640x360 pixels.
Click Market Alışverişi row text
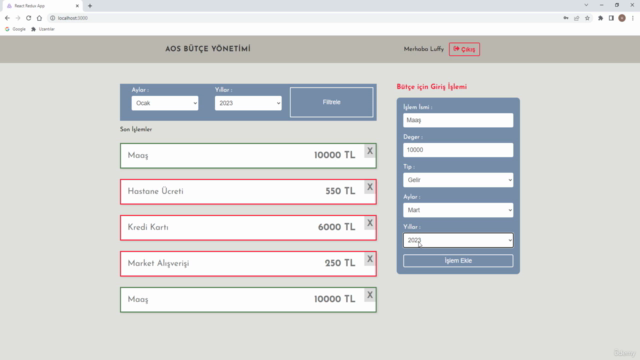coord(158,264)
